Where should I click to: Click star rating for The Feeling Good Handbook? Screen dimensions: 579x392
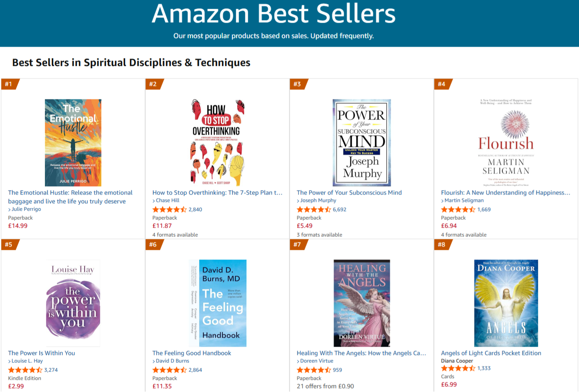(170, 370)
